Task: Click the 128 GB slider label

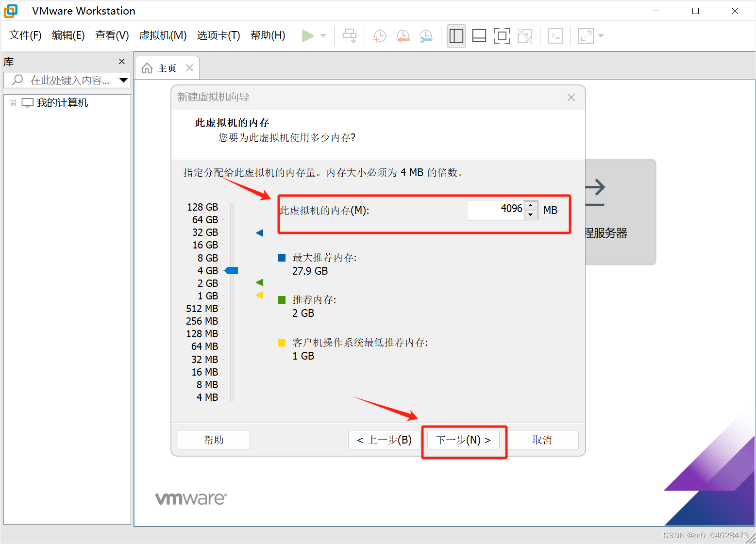Action: (202, 207)
